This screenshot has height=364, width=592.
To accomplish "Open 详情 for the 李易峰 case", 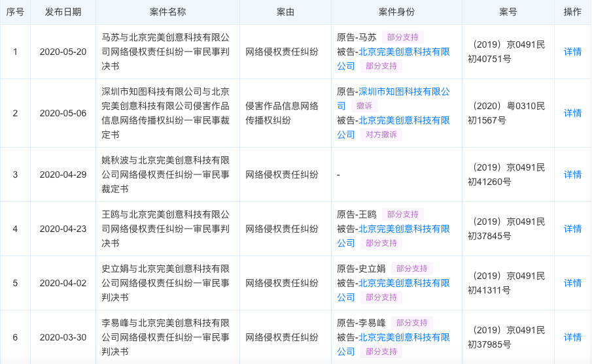I will pyautogui.click(x=572, y=337).
